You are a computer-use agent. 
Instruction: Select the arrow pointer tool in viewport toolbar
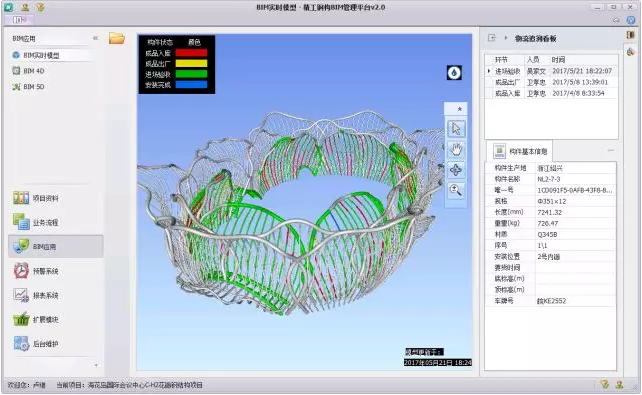456,129
